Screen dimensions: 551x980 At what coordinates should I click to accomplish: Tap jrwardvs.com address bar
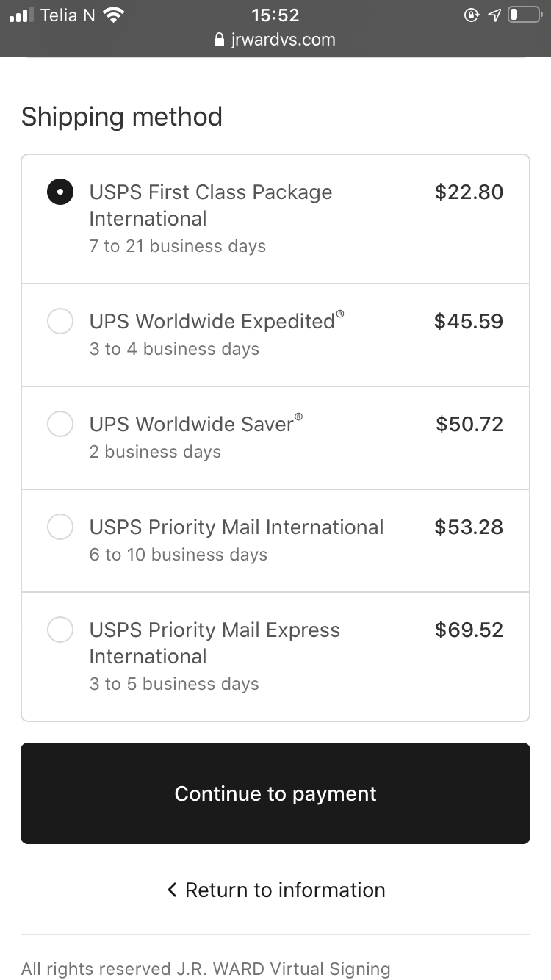point(283,40)
